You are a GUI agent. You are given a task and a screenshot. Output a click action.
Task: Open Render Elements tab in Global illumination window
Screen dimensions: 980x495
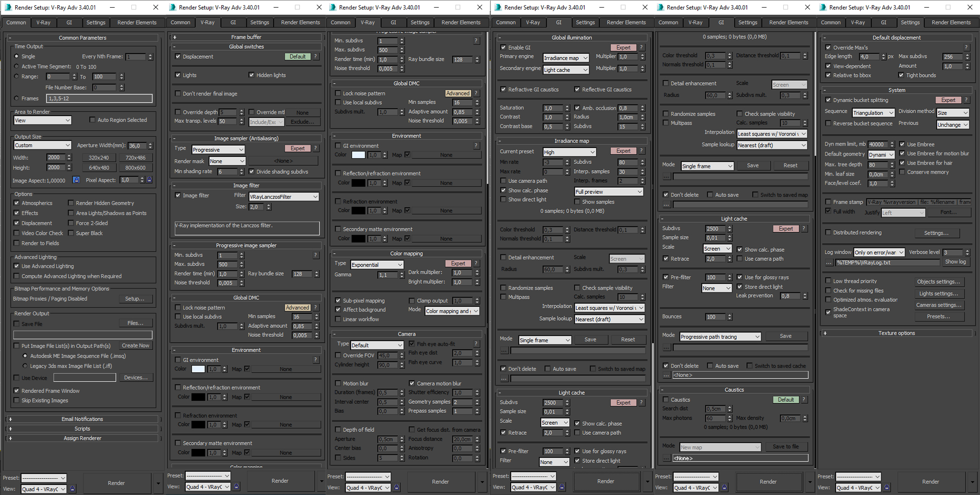[x=626, y=22]
